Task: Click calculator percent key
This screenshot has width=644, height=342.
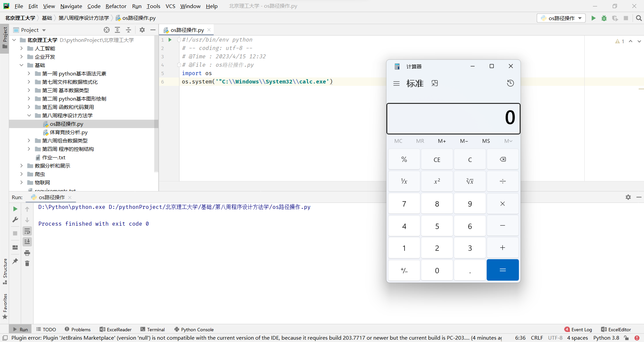Action: (404, 159)
